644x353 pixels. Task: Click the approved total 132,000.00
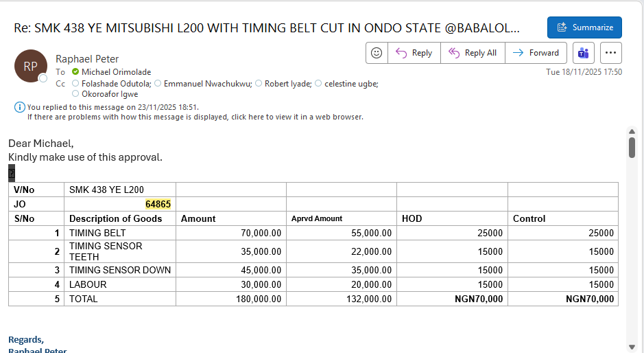point(369,299)
